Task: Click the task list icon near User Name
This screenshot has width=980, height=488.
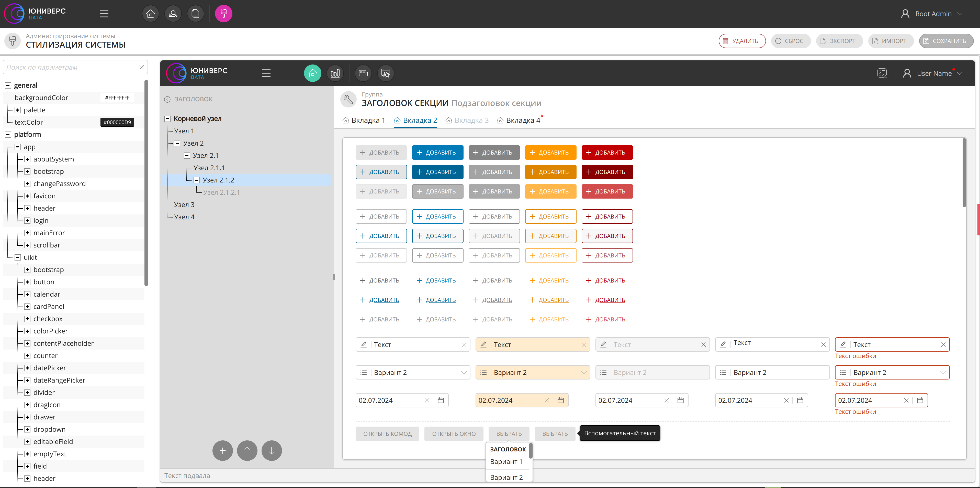Action: (x=882, y=73)
